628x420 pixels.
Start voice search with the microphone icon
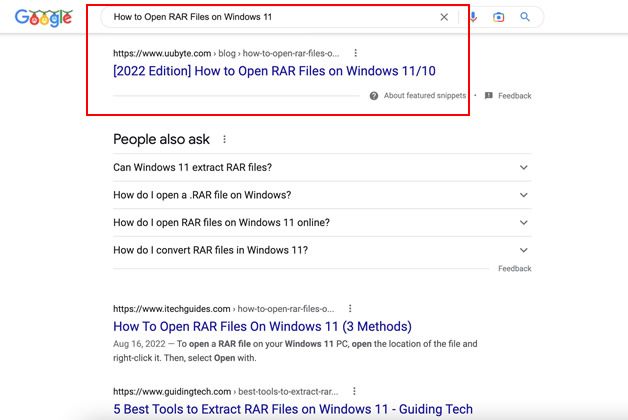473,17
